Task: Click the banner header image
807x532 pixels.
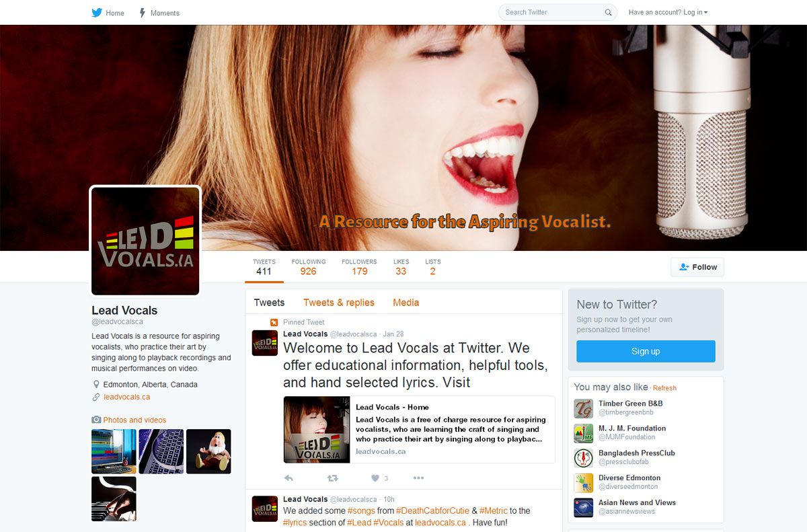Action: (403, 138)
